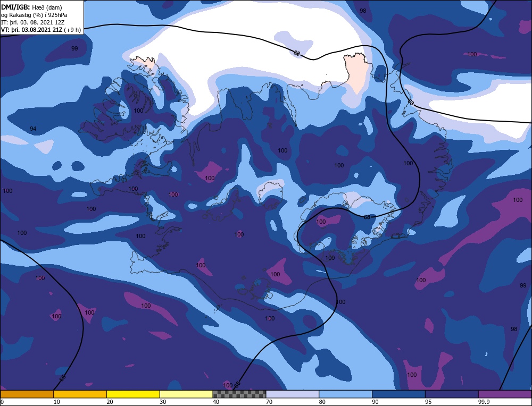Click the 'og Rakastig (%) í 925hPa' line
The height and width of the screenshot is (406, 532).
34,15
